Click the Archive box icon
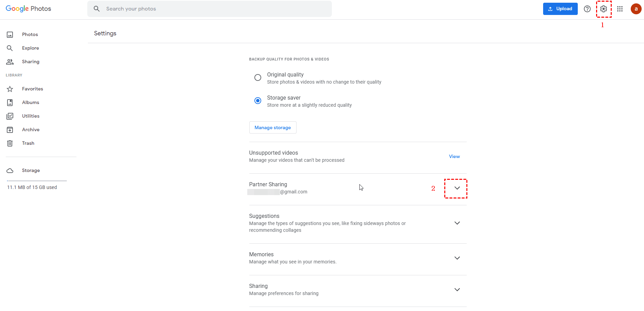Screen dimensions: 644x311 coord(10,130)
